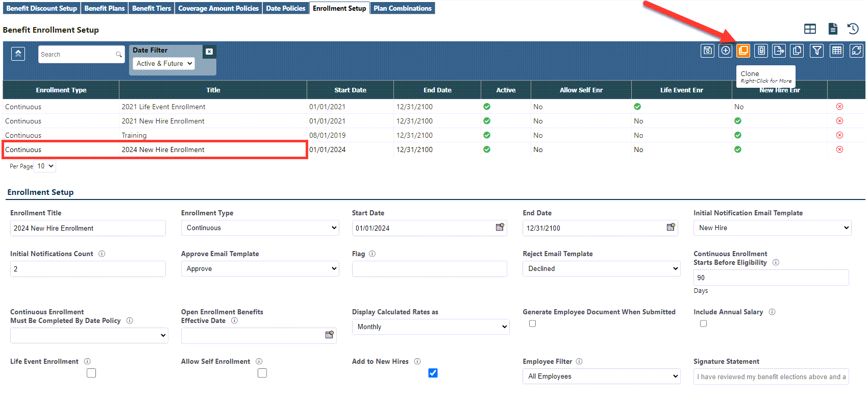
Task: Click the copy pages icon
Action: (x=797, y=51)
